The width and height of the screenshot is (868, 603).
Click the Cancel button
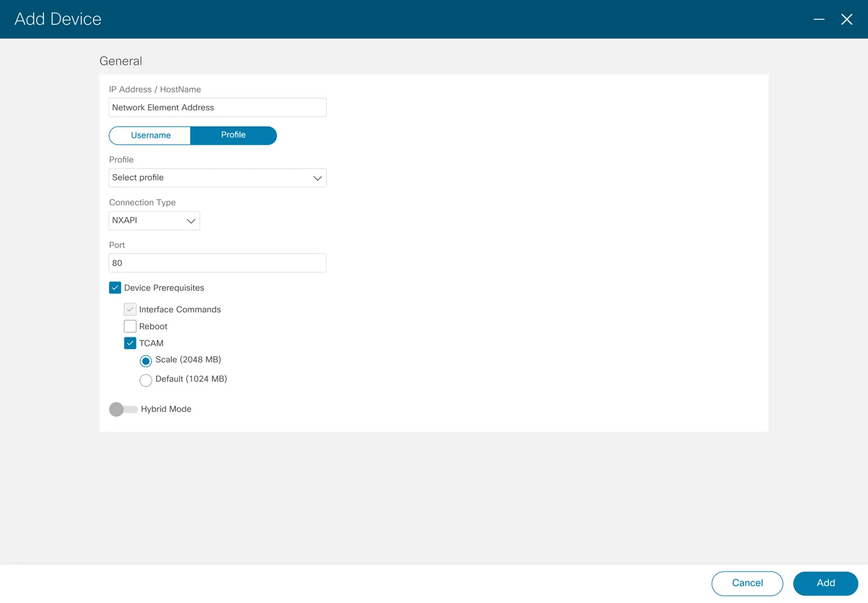click(x=747, y=583)
